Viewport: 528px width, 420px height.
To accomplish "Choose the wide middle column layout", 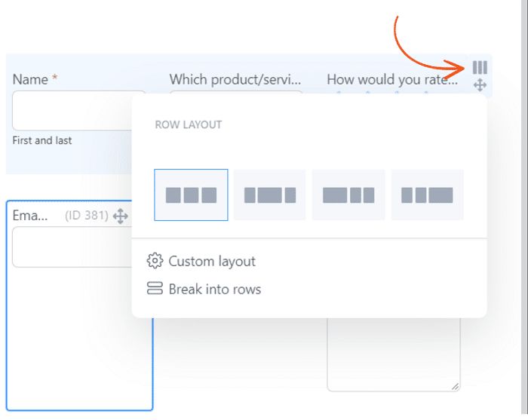I will click(x=269, y=195).
